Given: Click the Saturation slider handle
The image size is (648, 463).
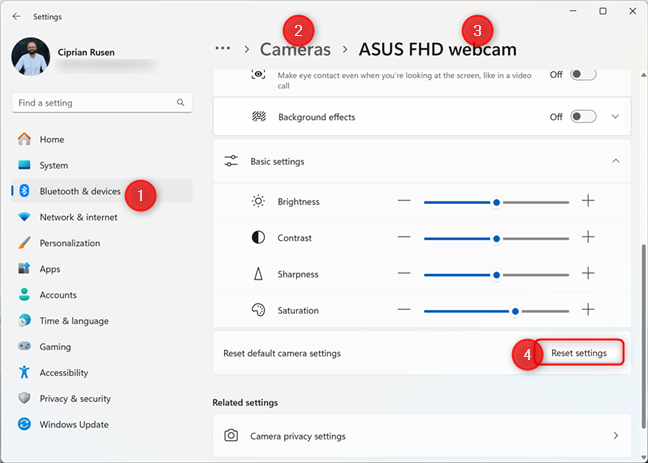Looking at the screenshot, I should tap(515, 311).
